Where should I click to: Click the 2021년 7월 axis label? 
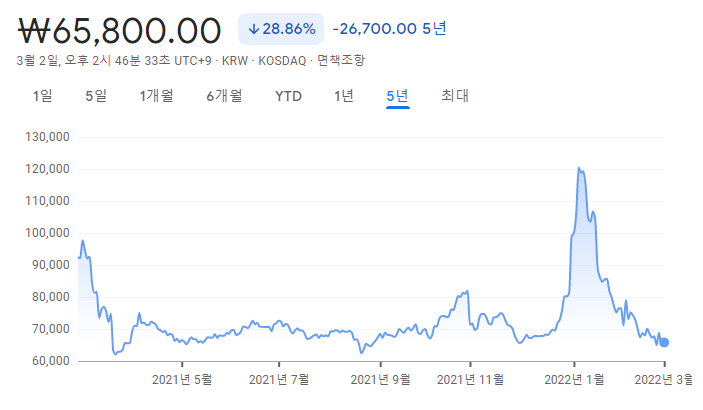pyautogui.click(x=279, y=380)
